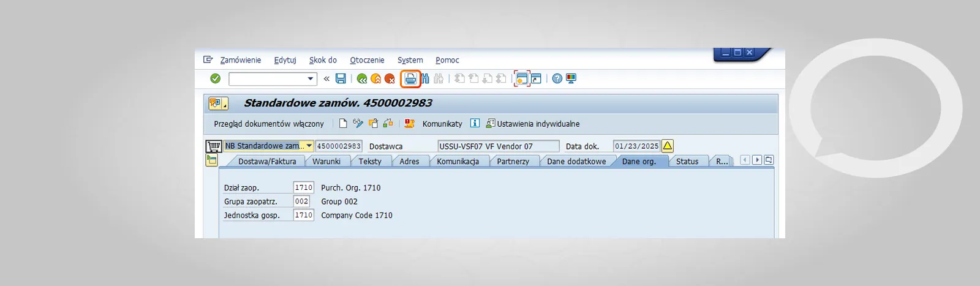Save the order with the floppy disk icon

[341, 78]
